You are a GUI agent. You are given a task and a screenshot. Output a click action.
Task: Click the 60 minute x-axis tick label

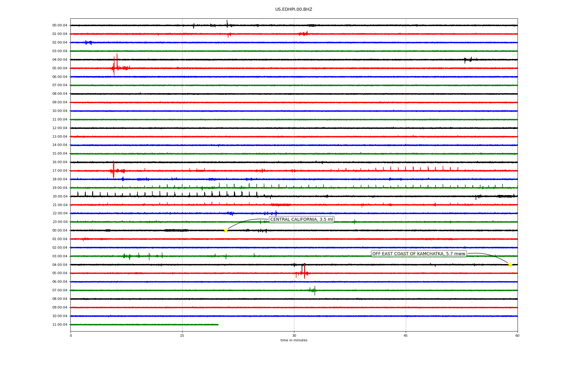pos(517,335)
